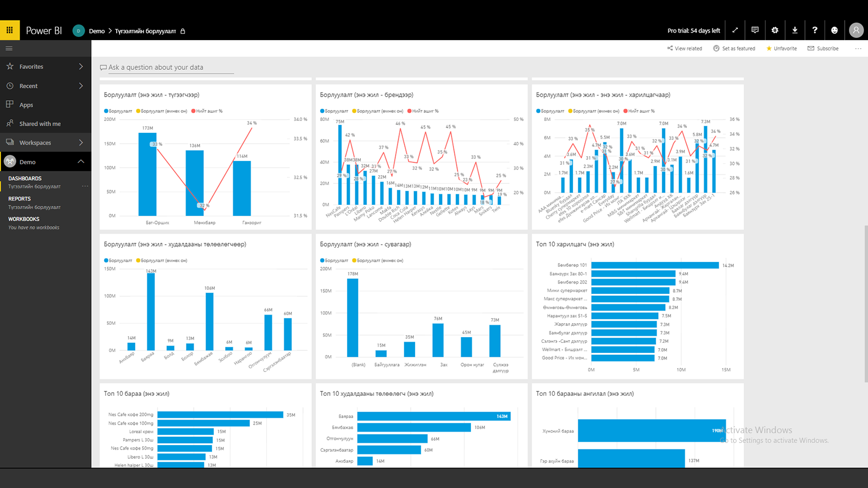This screenshot has width=868, height=488.
Task: Click Subscribe button
Action: [823, 48]
